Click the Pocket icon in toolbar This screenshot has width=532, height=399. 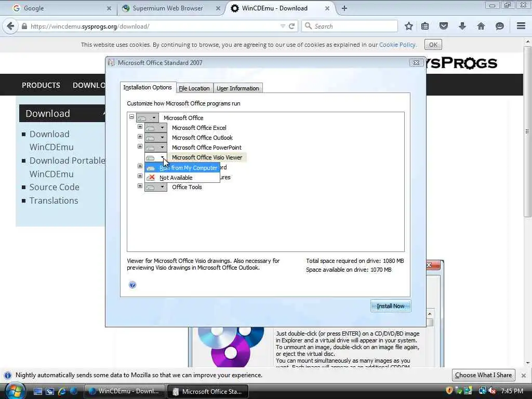(444, 26)
